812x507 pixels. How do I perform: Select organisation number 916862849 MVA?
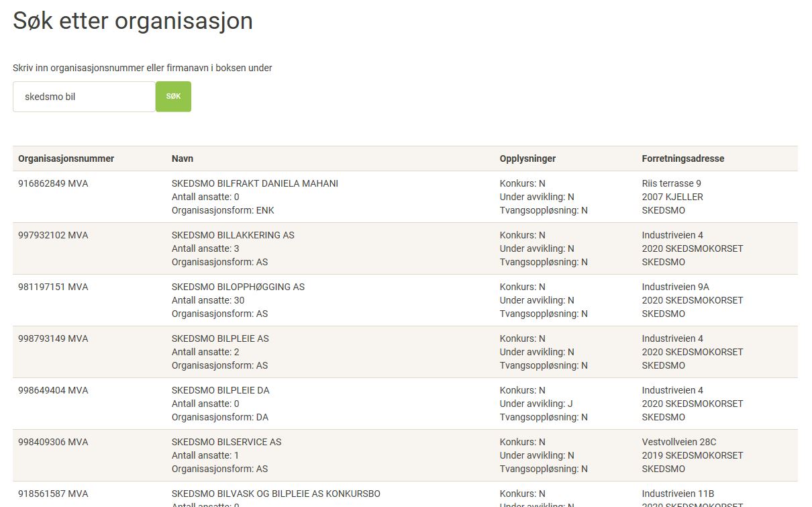pos(53,183)
